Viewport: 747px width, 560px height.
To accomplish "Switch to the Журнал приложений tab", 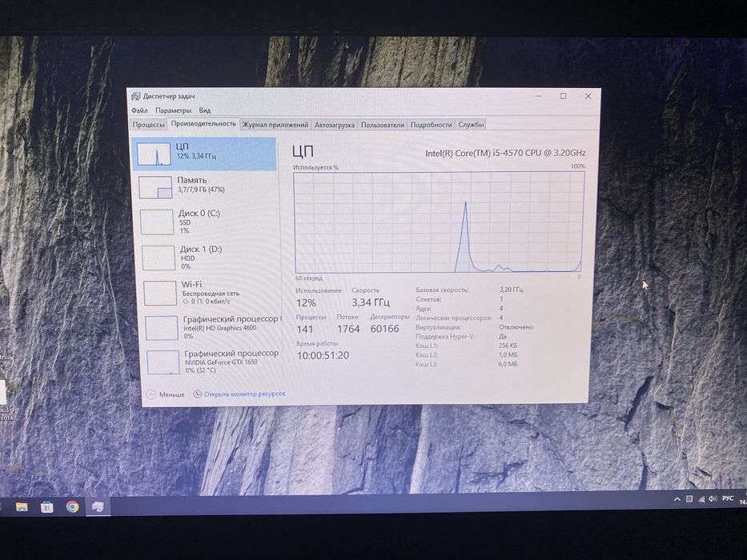I will pyautogui.click(x=275, y=125).
